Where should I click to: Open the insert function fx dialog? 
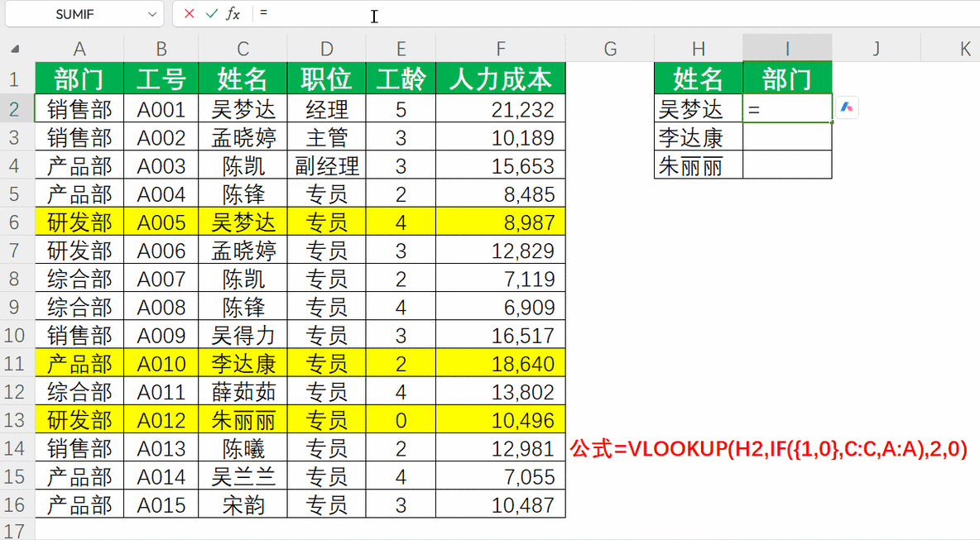point(233,13)
